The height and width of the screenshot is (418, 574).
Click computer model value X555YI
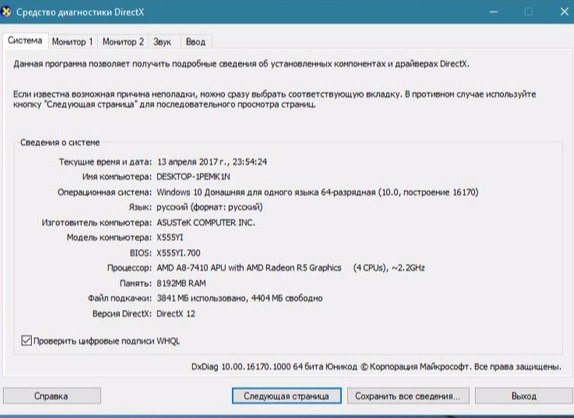tap(169, 238)
